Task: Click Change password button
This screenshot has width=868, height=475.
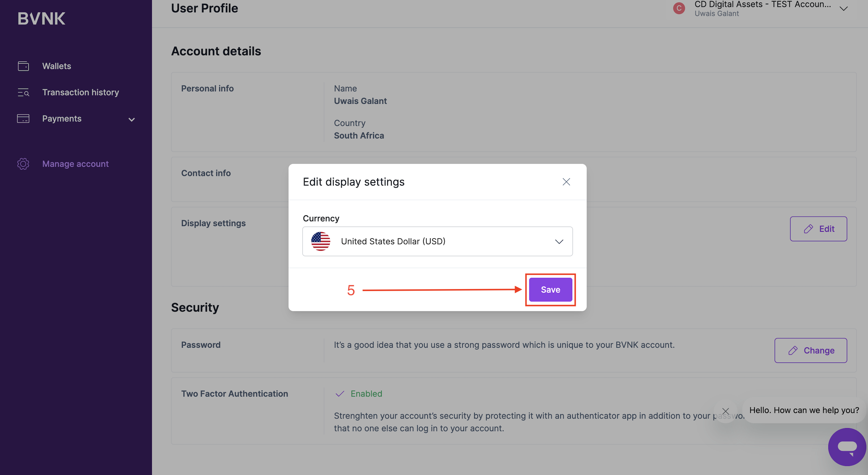Action: click(810, 350)
